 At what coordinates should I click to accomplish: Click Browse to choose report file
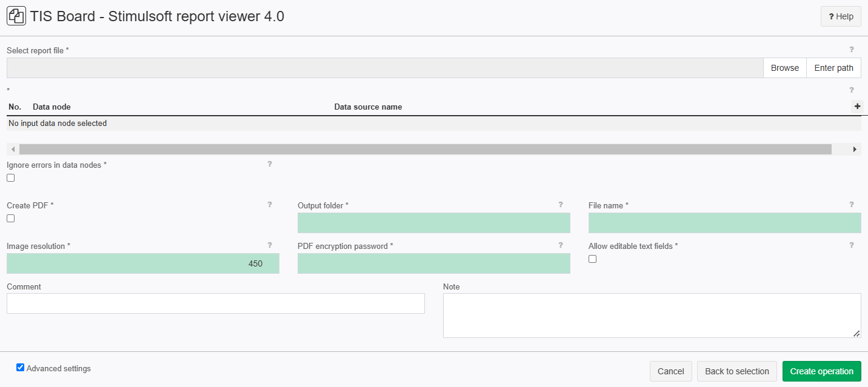[785, 68]
